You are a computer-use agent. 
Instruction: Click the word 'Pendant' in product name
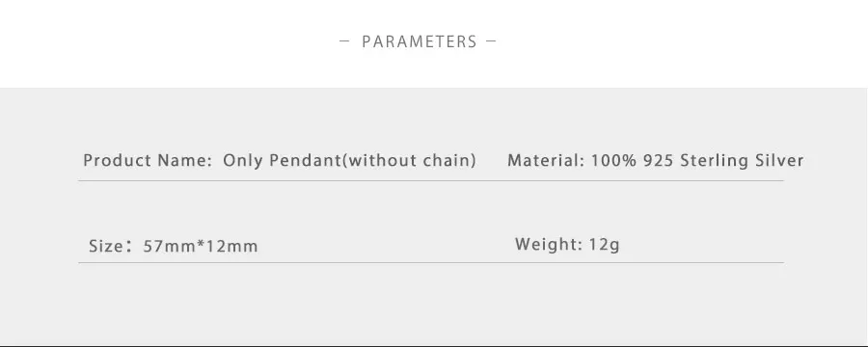click(x=305, y=161)
